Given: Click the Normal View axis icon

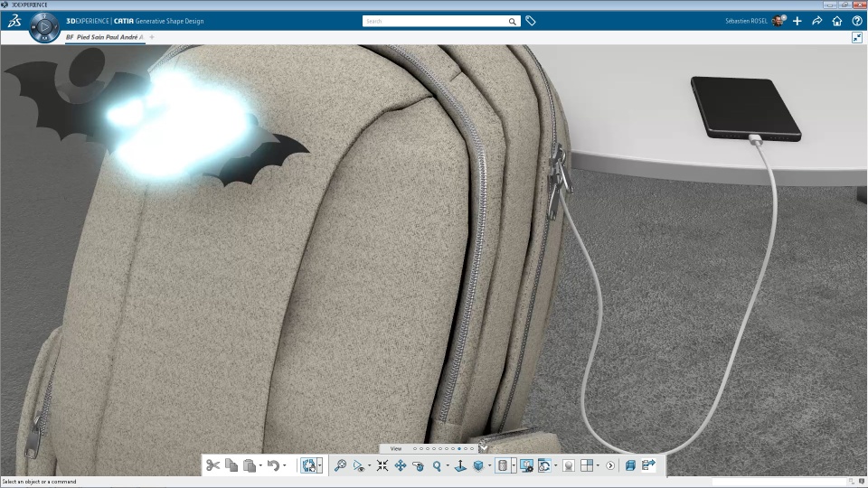Looking at the screenshot, I should [460, 466].
